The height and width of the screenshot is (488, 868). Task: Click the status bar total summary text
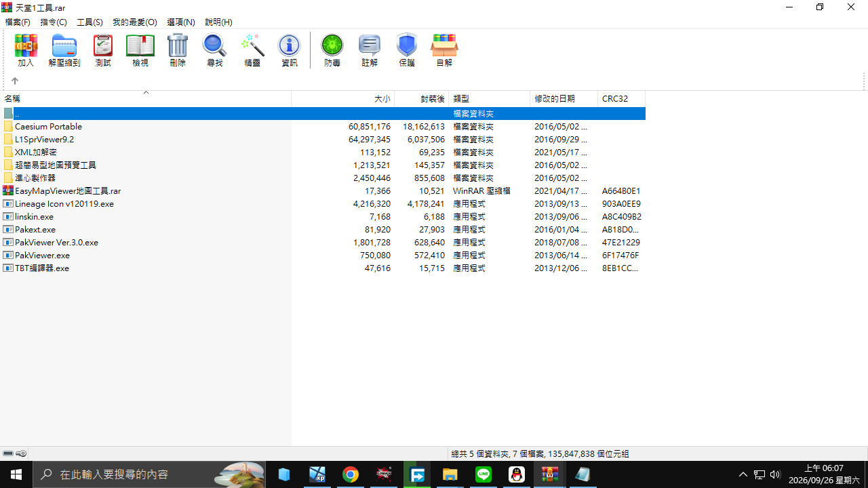[x=540, y=453]
